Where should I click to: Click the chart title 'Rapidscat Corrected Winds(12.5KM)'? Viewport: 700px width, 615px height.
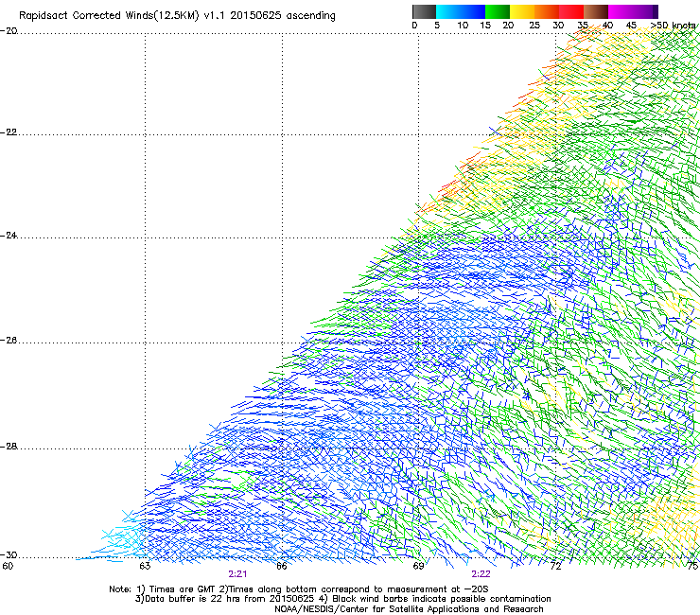tap(109, 16)
